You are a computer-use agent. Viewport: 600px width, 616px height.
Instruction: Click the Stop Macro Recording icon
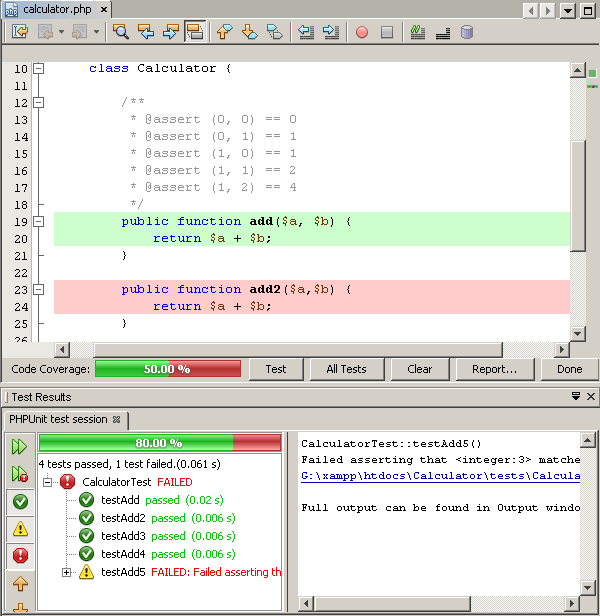[x=387, y=32]
